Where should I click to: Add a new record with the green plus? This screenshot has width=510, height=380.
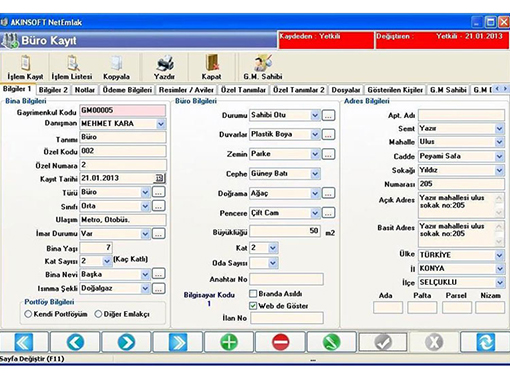pyautogui.click(x=229, y=342)
